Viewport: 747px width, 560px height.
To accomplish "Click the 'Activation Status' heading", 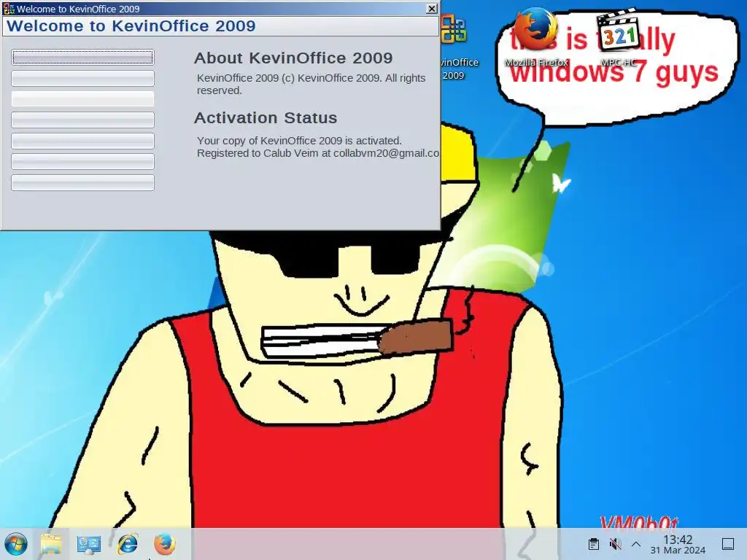I will 266,117.
